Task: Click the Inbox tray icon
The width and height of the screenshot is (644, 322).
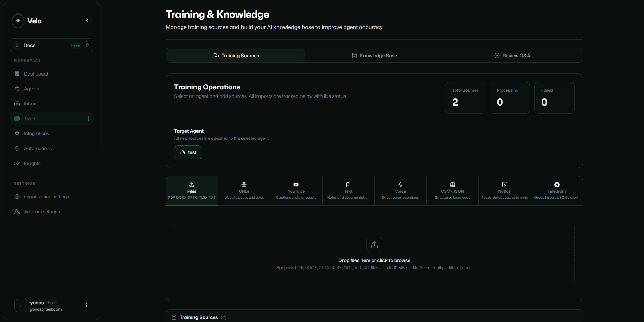Action: 17,104
